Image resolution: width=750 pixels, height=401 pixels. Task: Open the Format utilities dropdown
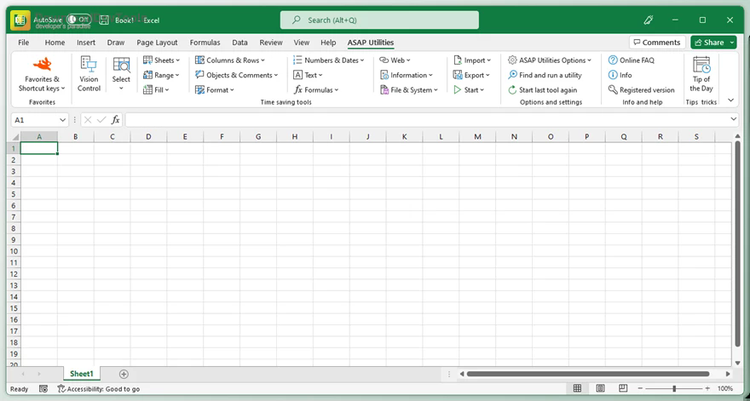click(214, 90)
